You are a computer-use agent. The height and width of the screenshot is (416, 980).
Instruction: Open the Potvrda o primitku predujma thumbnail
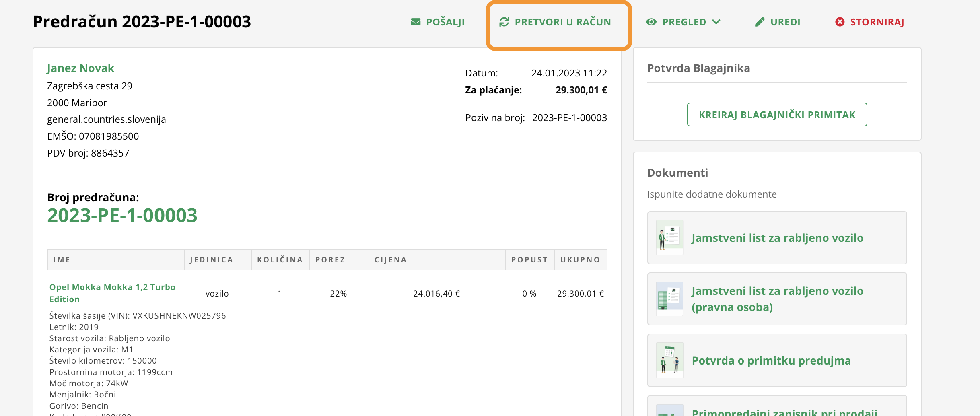pos(669,360)
